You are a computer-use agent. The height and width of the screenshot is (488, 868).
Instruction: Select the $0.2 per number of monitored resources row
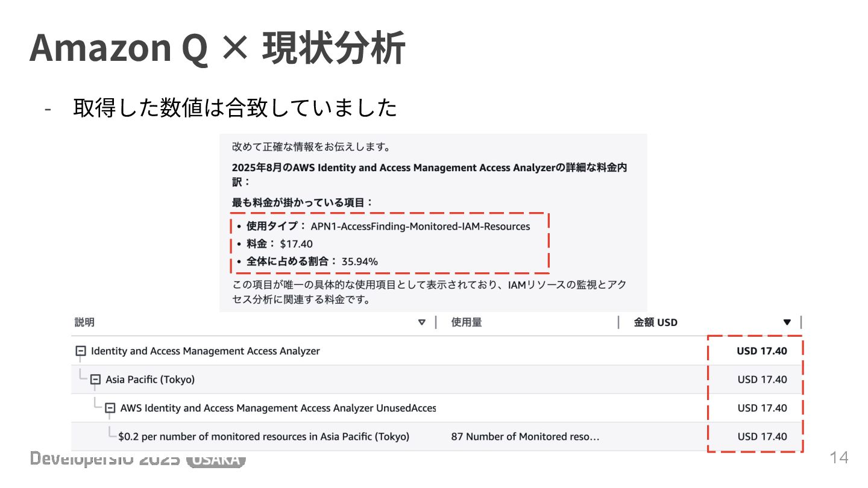point(436,436)
